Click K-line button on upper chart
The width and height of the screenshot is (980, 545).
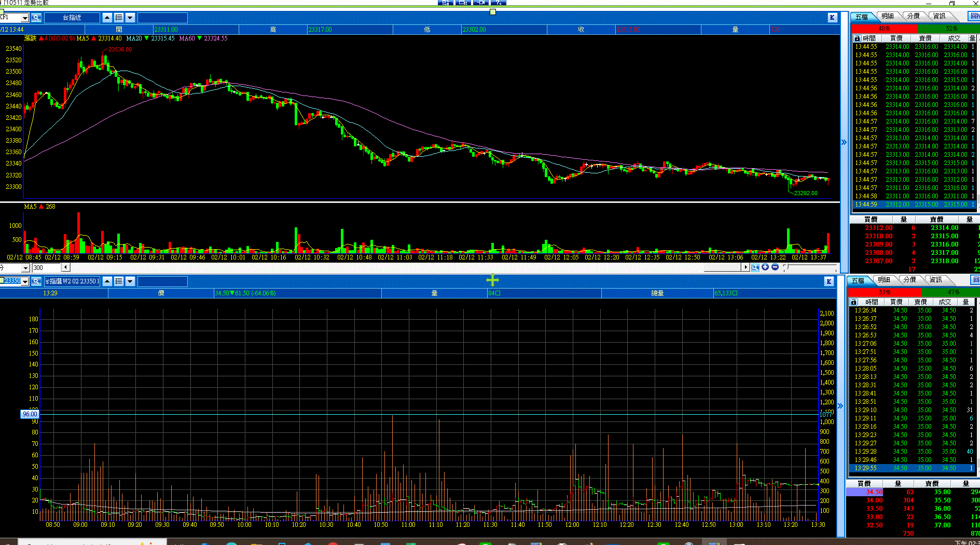pos(832,18)
